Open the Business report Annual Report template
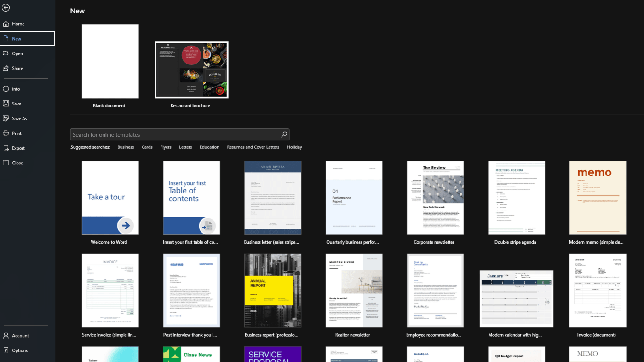The image size is (644, 362). (x=273, y=291)
